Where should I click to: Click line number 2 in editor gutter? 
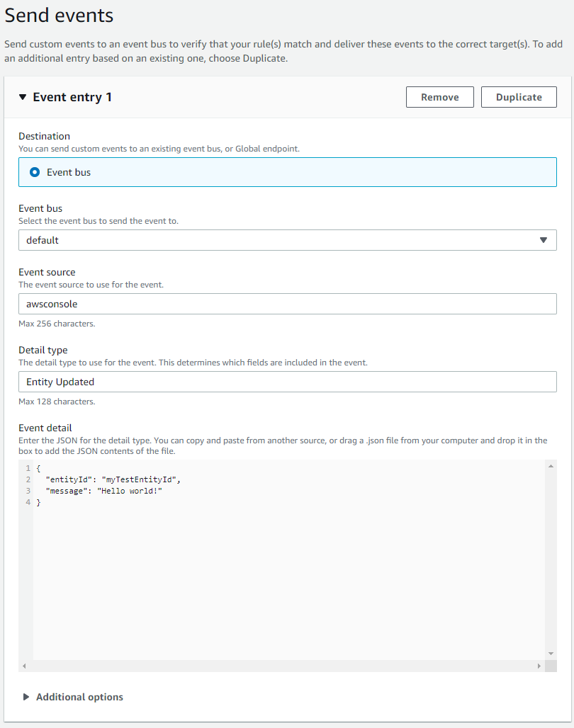(x=28, y=480)
